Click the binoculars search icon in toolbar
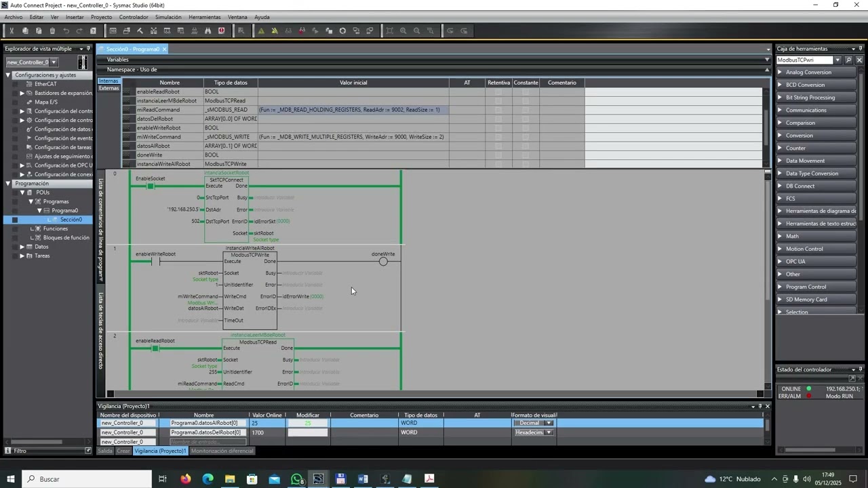Viewport: 868px width, 488px height. 208,30
